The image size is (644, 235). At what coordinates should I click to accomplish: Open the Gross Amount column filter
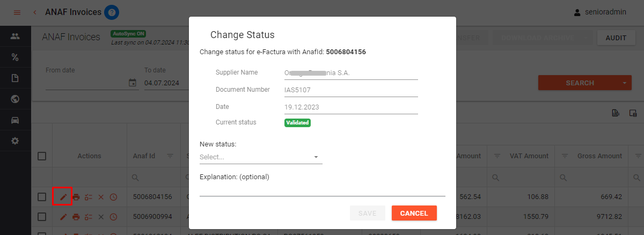click(x=565, y=156)
